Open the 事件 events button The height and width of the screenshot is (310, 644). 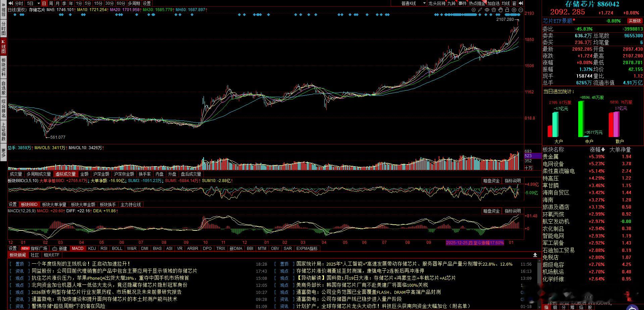click(463, 3)
